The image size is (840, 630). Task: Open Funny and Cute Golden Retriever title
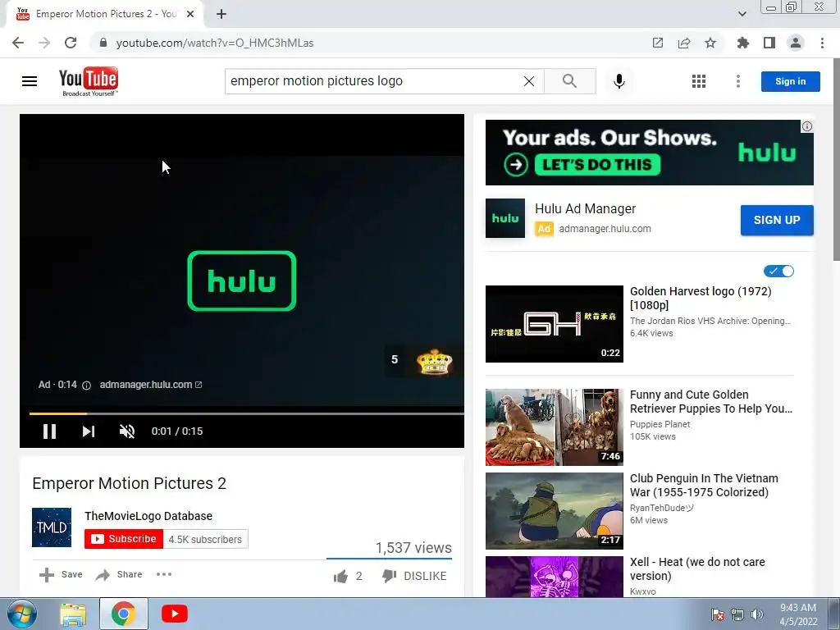tap(711, 402)
